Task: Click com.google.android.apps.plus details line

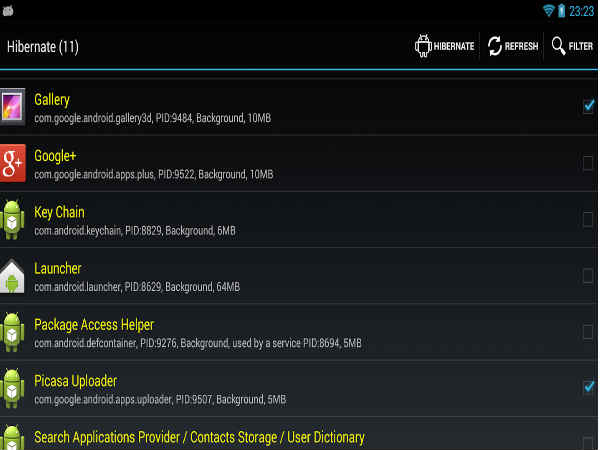Action: point(154,174)
